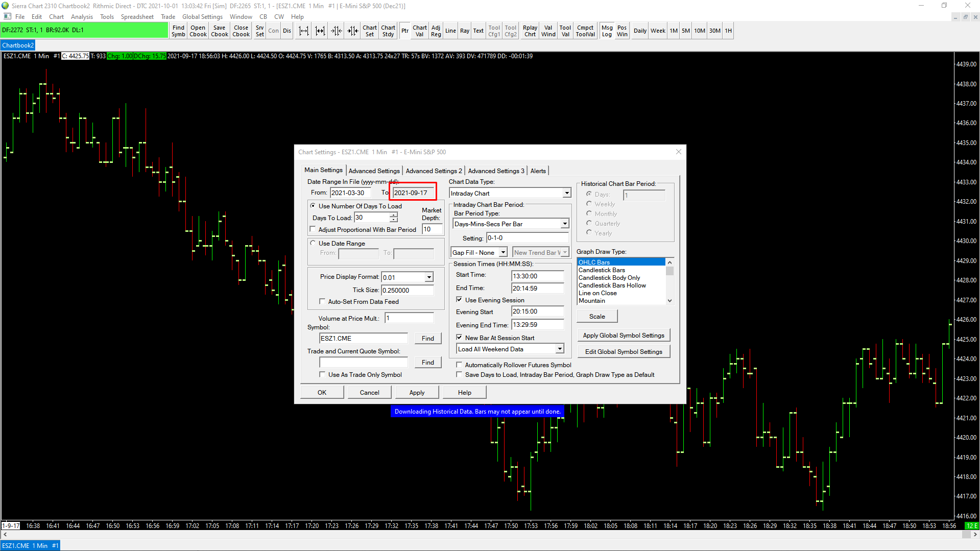Check Save Days to Load as Default
Image resolution: width=980 pixels, height=551 pixels.
click(459, 374)
